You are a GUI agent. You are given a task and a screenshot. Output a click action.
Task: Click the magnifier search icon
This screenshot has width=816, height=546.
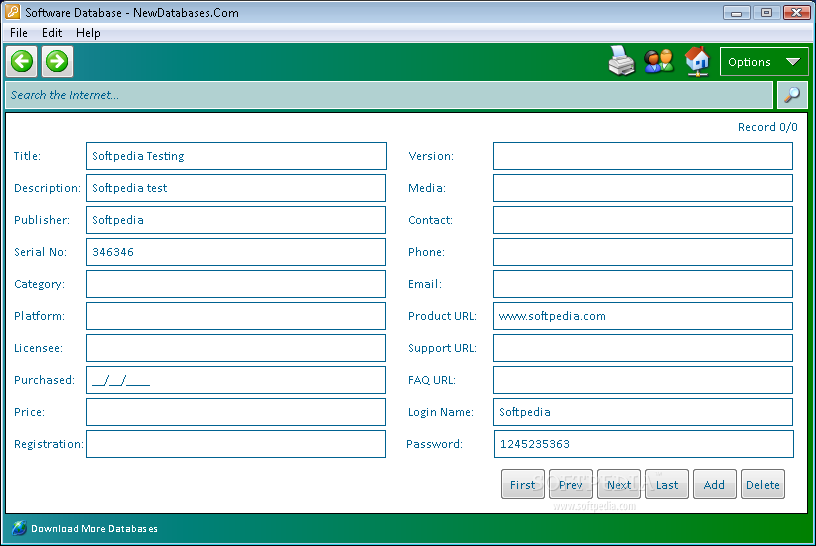792,95
